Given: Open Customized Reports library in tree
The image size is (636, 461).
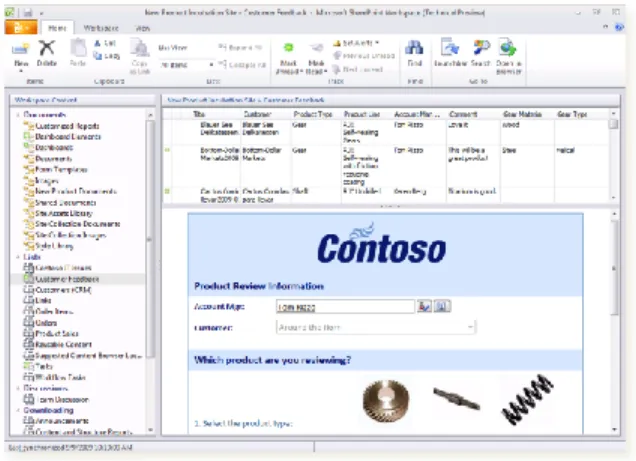Looking at the screenshot, I should tap(67, 126).
